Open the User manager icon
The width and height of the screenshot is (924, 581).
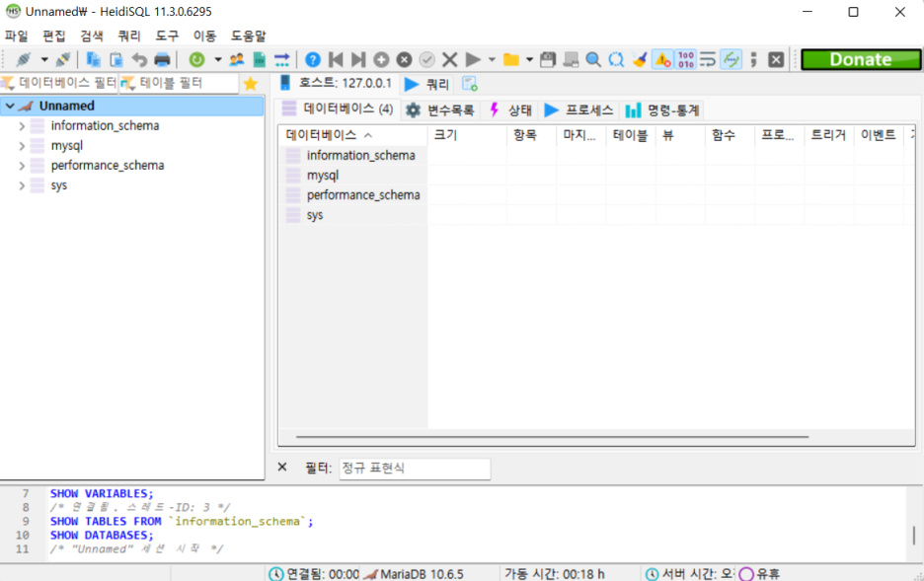237,59
